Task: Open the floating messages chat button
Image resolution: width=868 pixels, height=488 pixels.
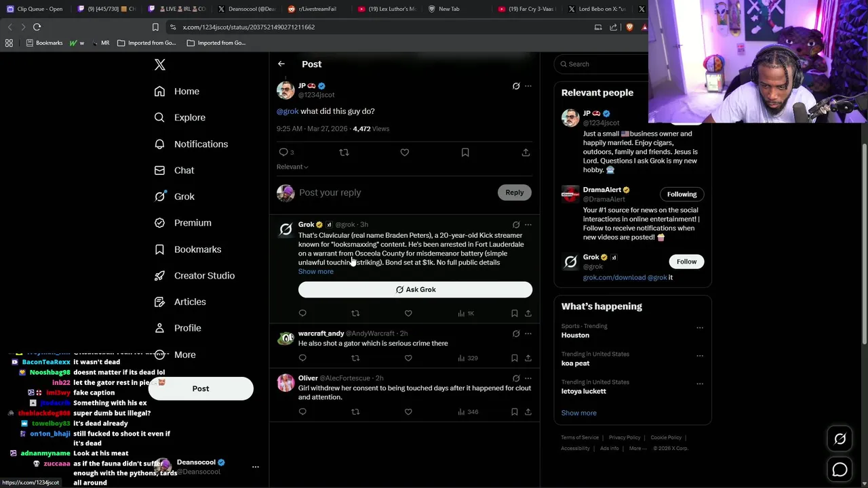Action: click(x=840, y=470)
